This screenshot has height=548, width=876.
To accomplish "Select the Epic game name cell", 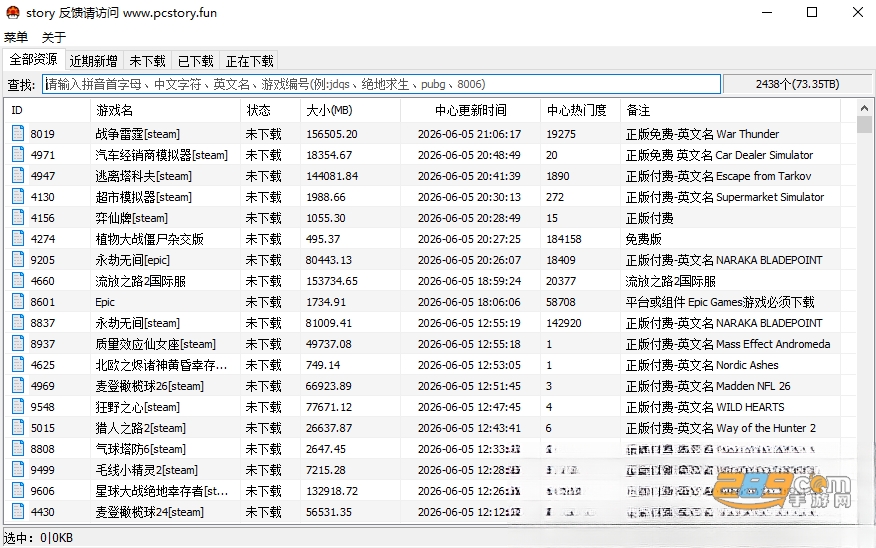I will (105, 302).
